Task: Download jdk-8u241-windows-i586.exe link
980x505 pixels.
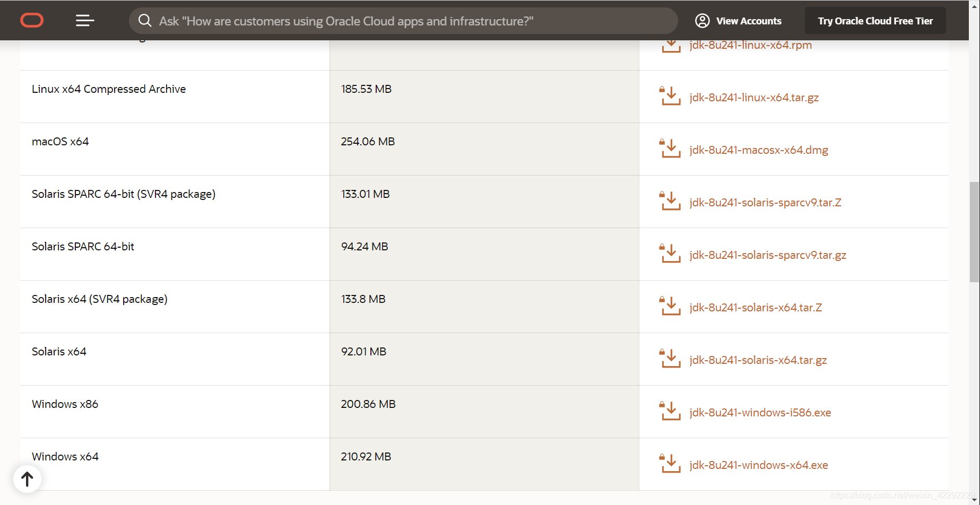Action: point(760,413)
